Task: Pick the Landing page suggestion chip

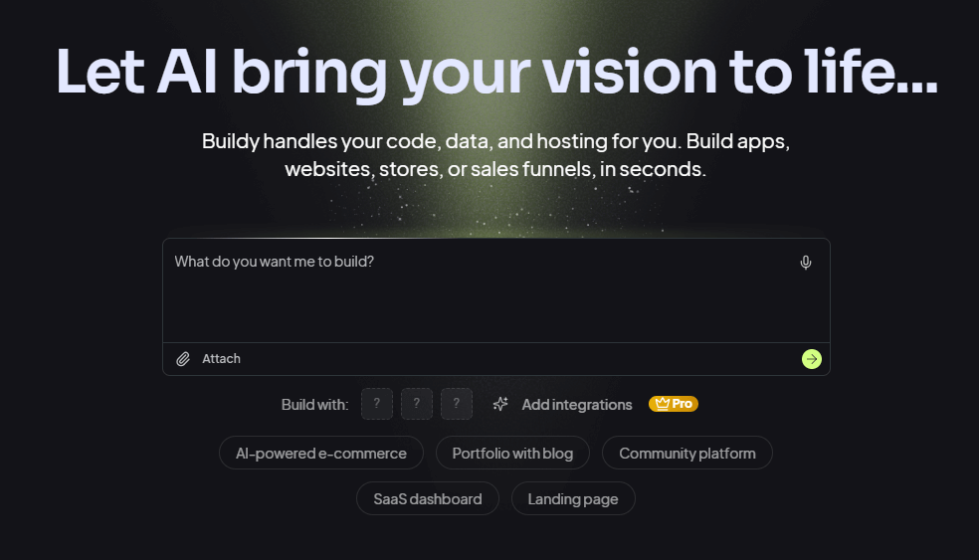Action: tap(572, 498)
